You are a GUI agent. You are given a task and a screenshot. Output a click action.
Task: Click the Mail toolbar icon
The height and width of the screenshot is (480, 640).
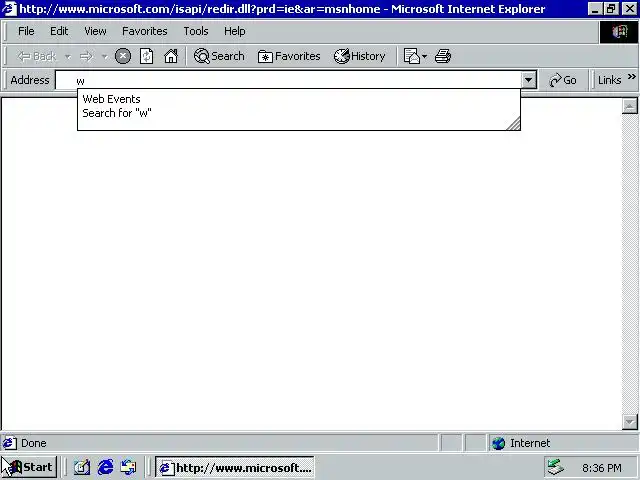coord(411,56)
